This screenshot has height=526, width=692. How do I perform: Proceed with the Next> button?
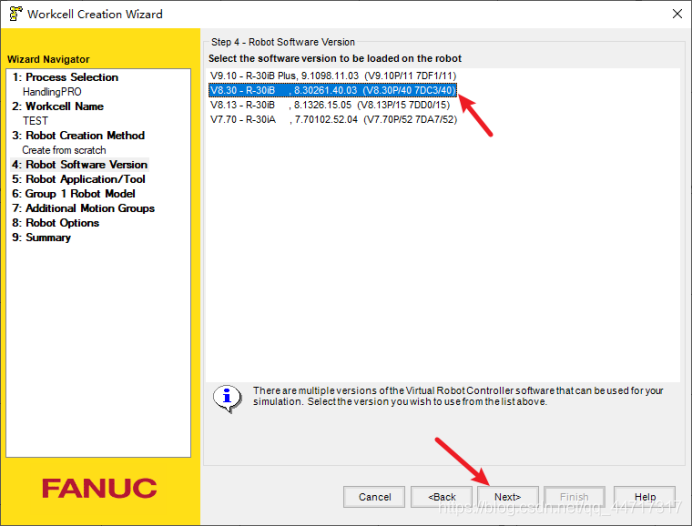click(x=508, y=497)
